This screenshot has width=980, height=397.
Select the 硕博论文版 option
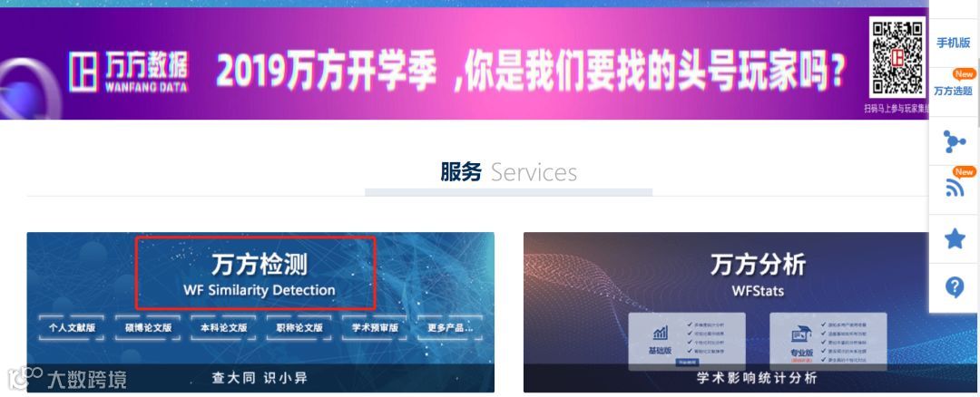148,327
